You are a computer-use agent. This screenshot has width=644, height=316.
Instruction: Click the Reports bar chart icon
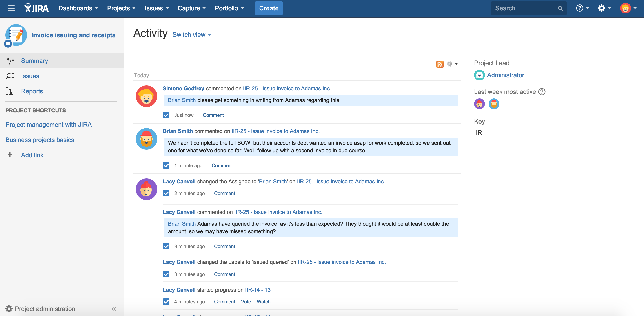click(x=10, y=91)
